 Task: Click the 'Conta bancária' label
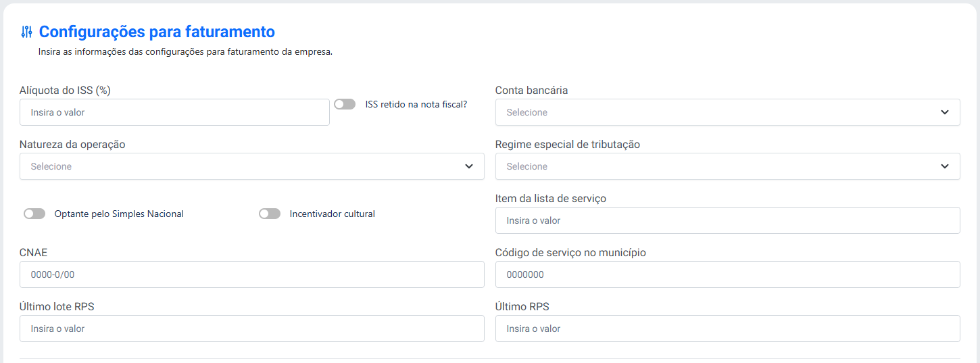coord(531,90)
